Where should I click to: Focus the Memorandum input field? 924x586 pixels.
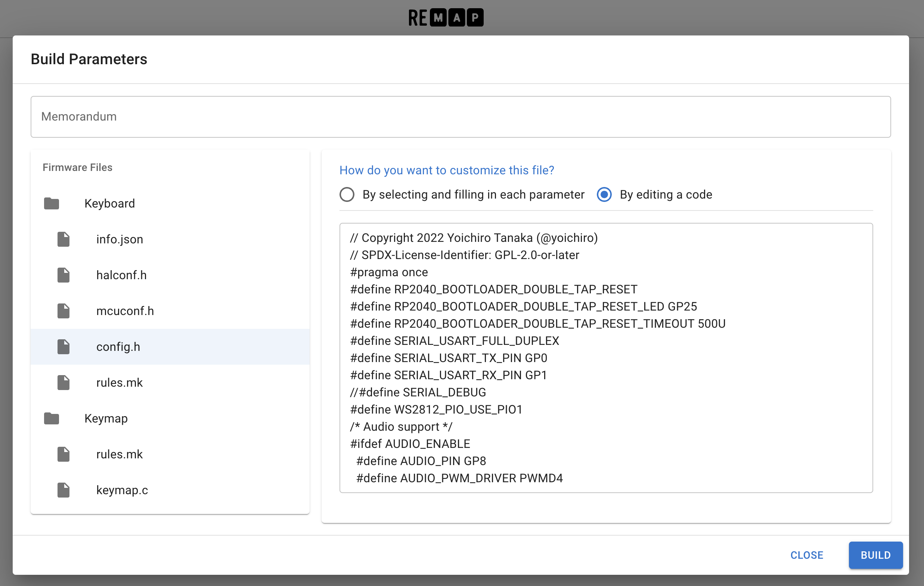[x=461, y=116]
